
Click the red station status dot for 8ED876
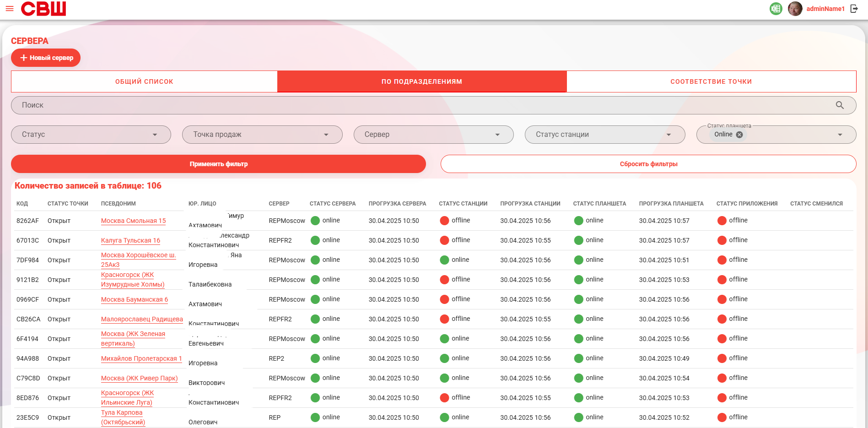point(444,398)
